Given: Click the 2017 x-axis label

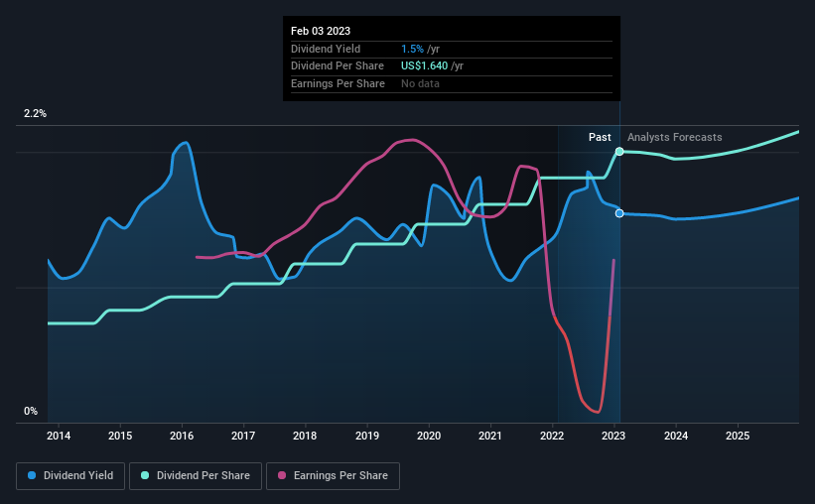Looking at the screenshot, I should tap(243, 436).
